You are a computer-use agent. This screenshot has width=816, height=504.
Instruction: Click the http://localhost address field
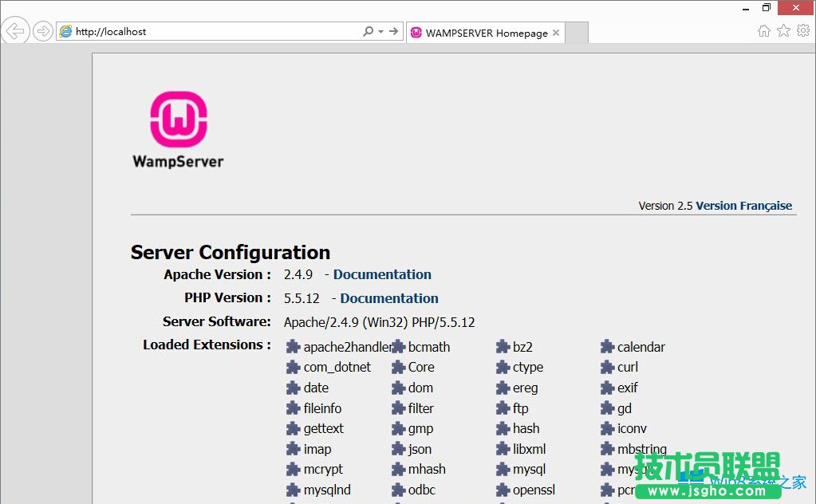click(x=215, y=32)
